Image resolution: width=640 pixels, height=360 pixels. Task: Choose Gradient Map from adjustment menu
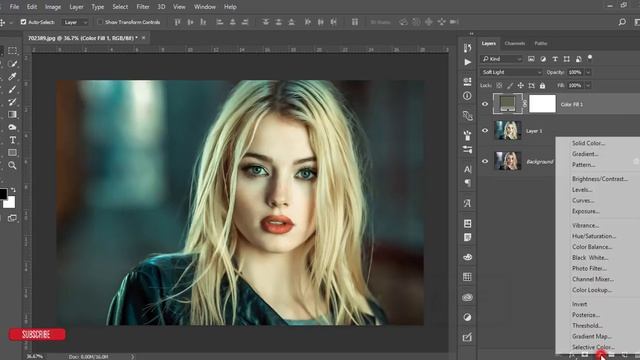tap(592, 336)
